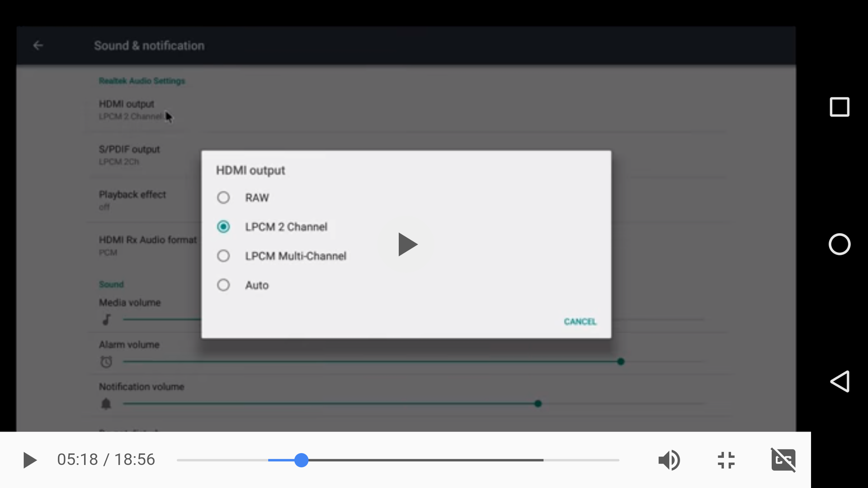Select the RAW radio option
Image resolution: width=868 pixels, height=488 pixels.
pyautogui.click(x=223, y=197)
